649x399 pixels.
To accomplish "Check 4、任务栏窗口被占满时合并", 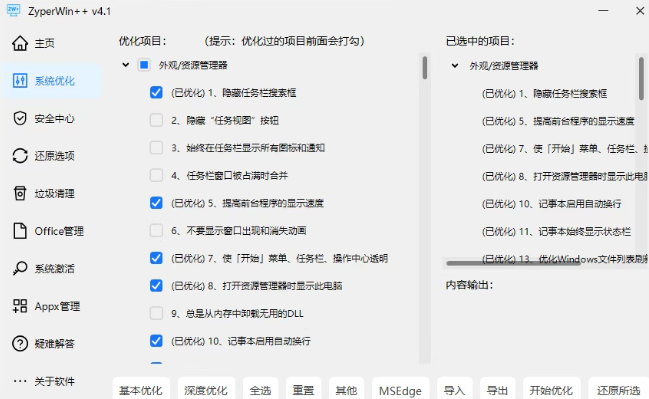I will click(x=156, y=175).
